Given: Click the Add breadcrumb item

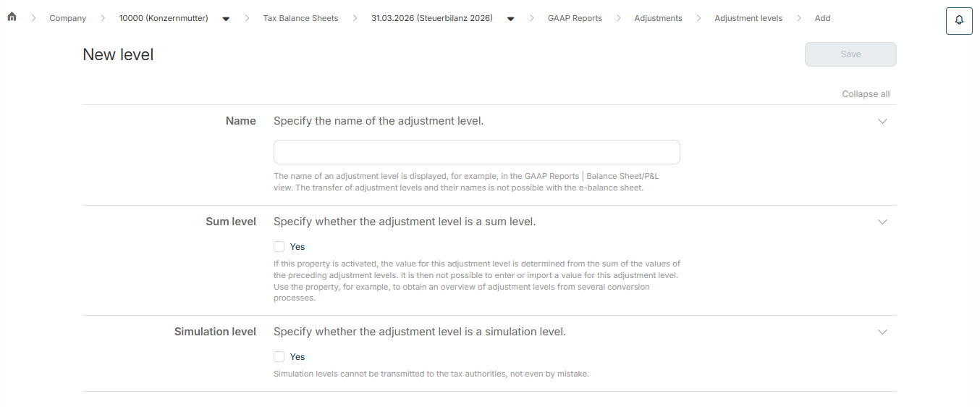Looking at the screenshot, I should tap(822, 18).
